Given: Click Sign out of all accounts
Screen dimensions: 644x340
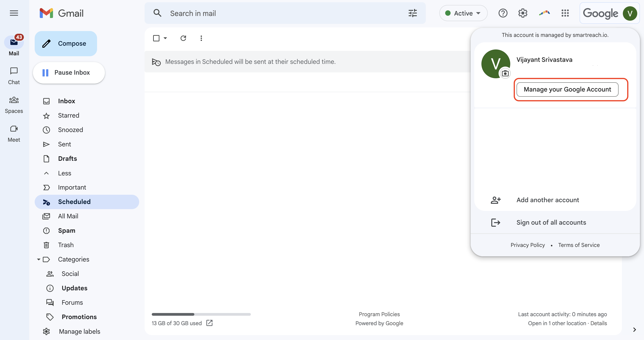Looking at the screenshot, I should pyautogui.click(x=551, y=222).
